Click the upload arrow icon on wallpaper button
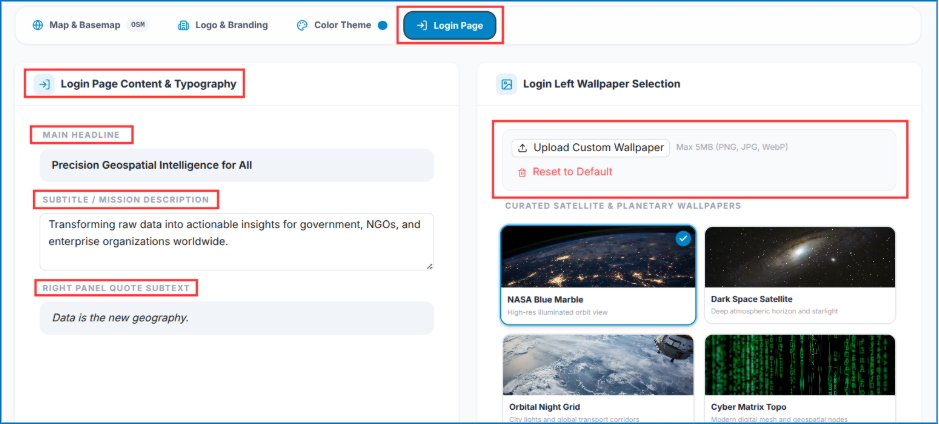This screenshot has height=424, width=939. (x=523, y=148)
